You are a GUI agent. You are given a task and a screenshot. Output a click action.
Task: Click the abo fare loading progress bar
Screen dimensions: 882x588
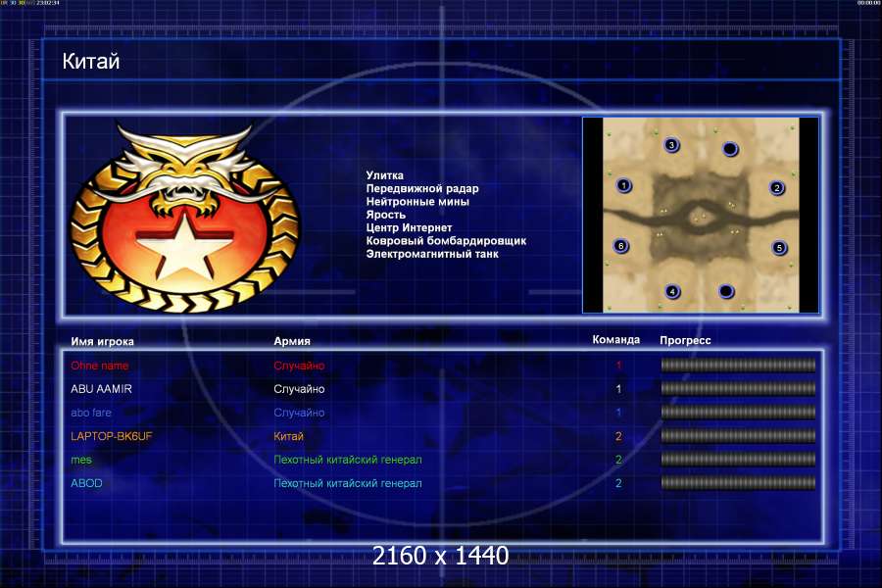(x=738, y=413)
